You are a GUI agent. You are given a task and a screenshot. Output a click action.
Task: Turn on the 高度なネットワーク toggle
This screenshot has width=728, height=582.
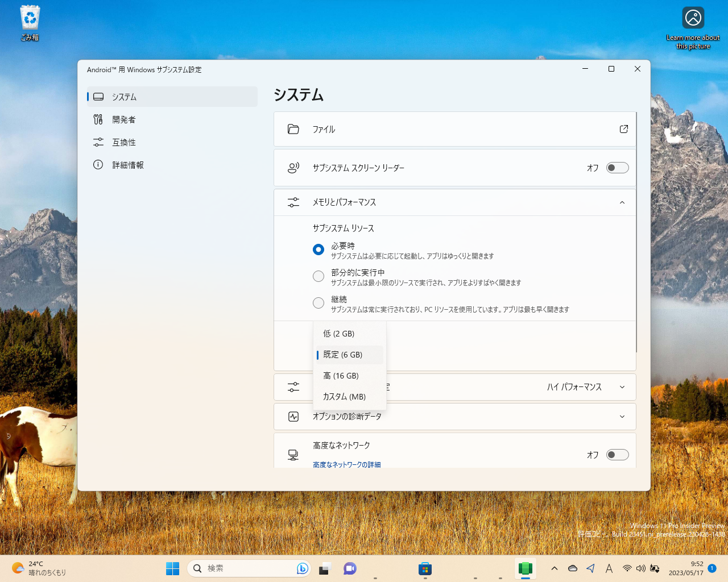617,455
